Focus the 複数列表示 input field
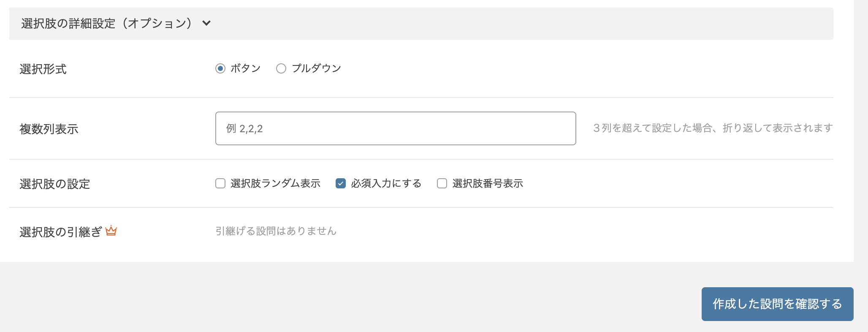868x332 pixels. [396, 128]
